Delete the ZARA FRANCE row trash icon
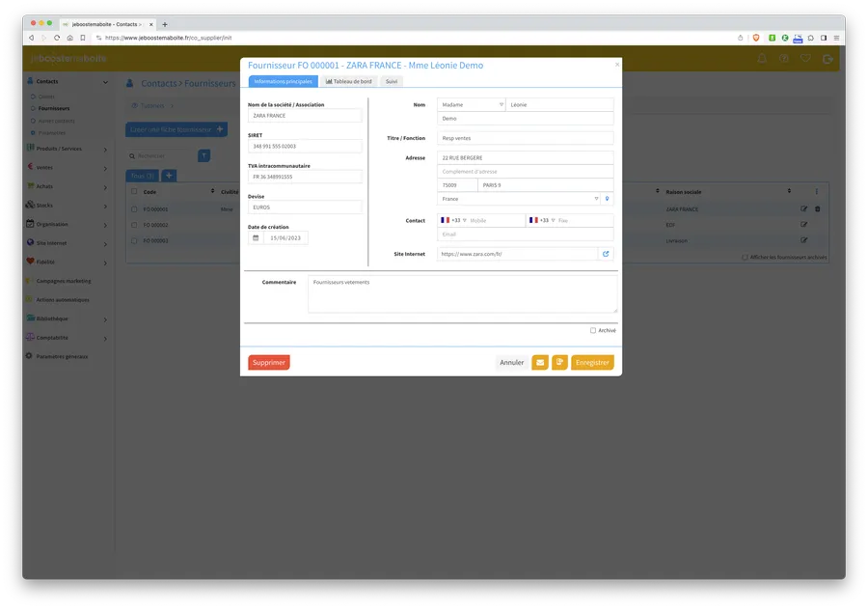The image size is (868, 609). (818, 208)
